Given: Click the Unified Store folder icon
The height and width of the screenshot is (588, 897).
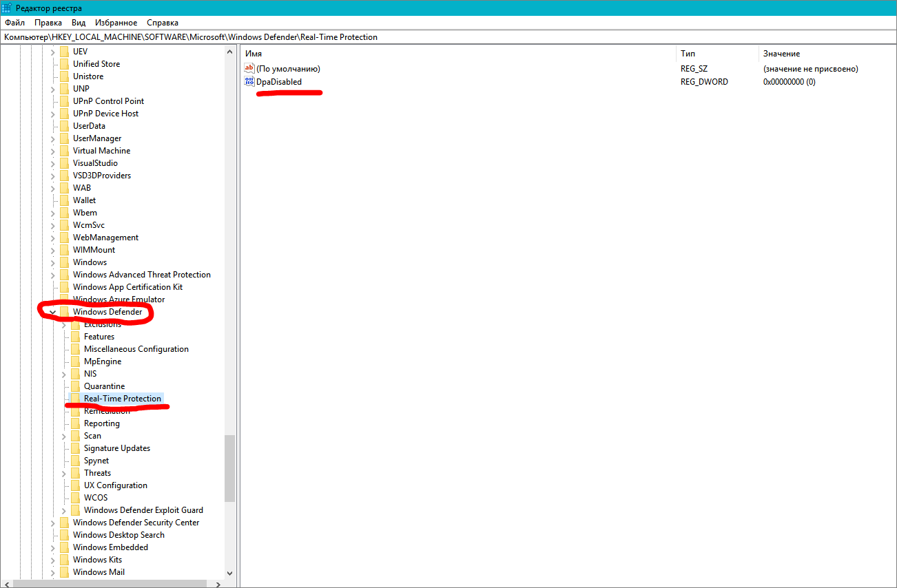Looking at the screenshot, I should pos(64,64).
